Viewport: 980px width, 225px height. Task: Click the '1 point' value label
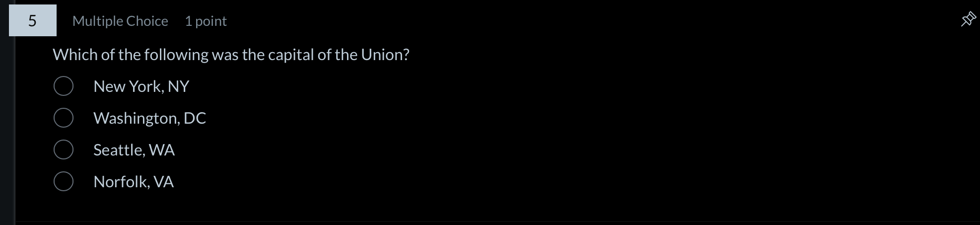[x=206, y=21]
